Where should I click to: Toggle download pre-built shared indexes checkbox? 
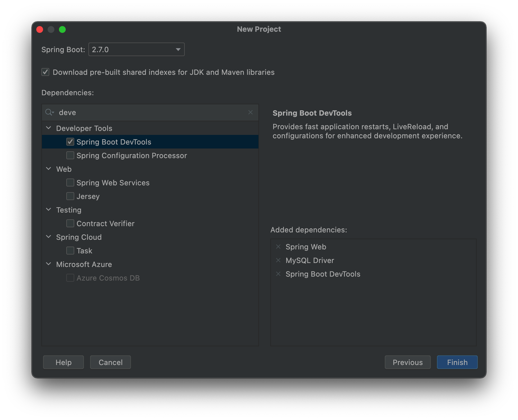(x=45, y=72)
